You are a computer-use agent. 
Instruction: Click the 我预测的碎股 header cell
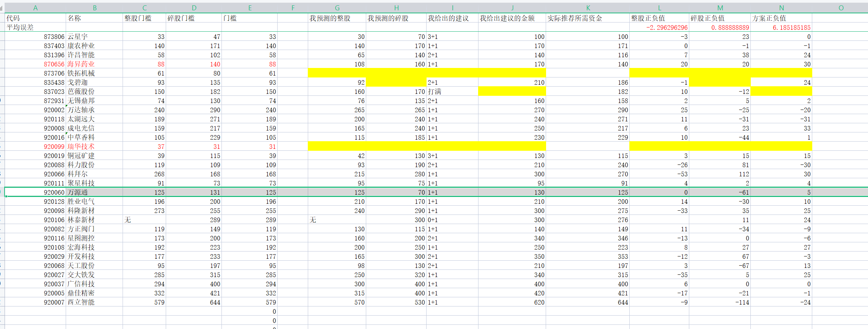[396, 18]
